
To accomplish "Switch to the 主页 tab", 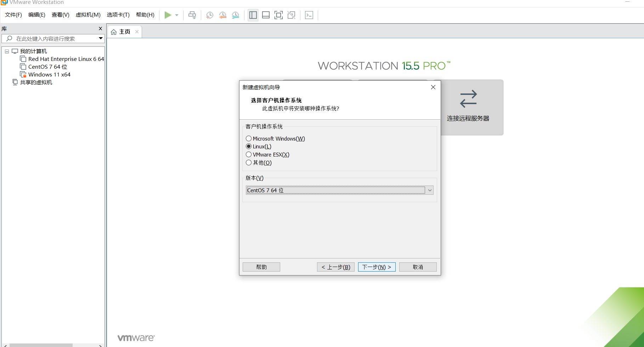I will pyautogui.click(x=124, y=32).
